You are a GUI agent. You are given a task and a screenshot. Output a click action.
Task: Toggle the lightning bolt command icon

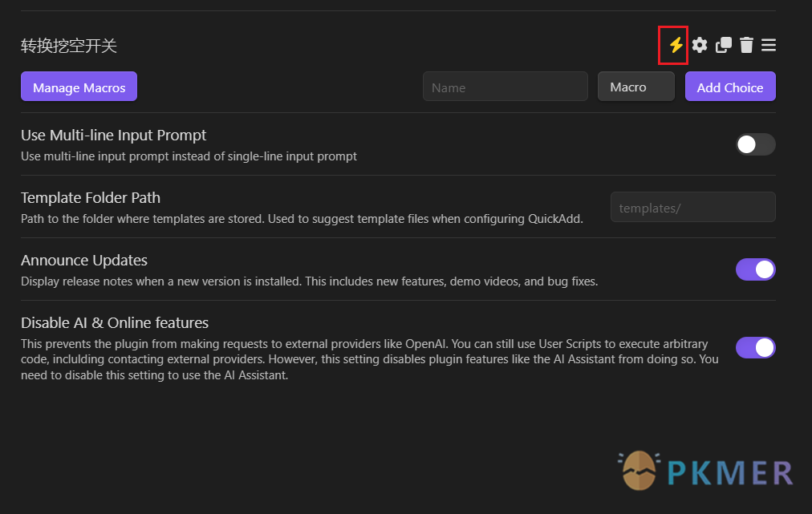(676, 45)
